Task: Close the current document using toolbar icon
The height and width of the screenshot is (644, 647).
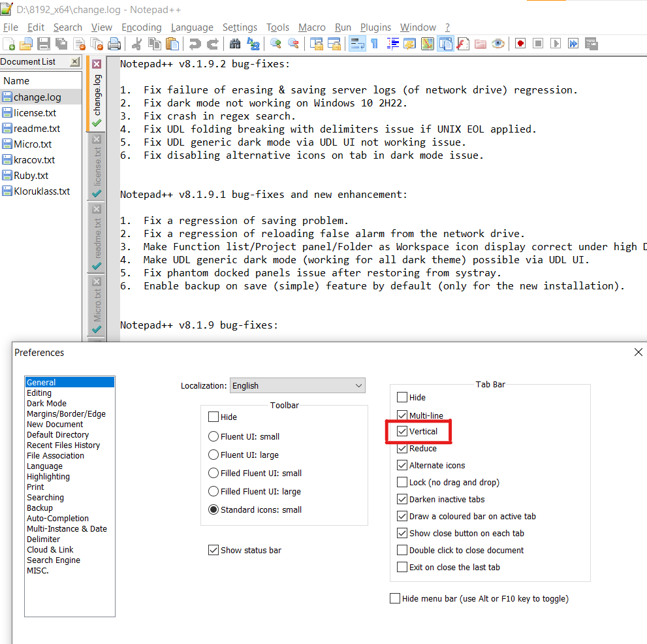Action: click(x=79, y=44)
